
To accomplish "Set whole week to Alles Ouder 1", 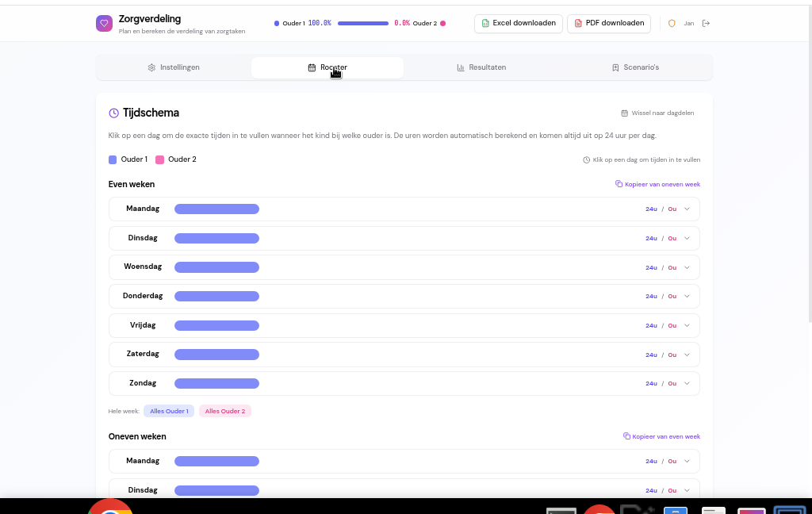I will coord(169,411).
